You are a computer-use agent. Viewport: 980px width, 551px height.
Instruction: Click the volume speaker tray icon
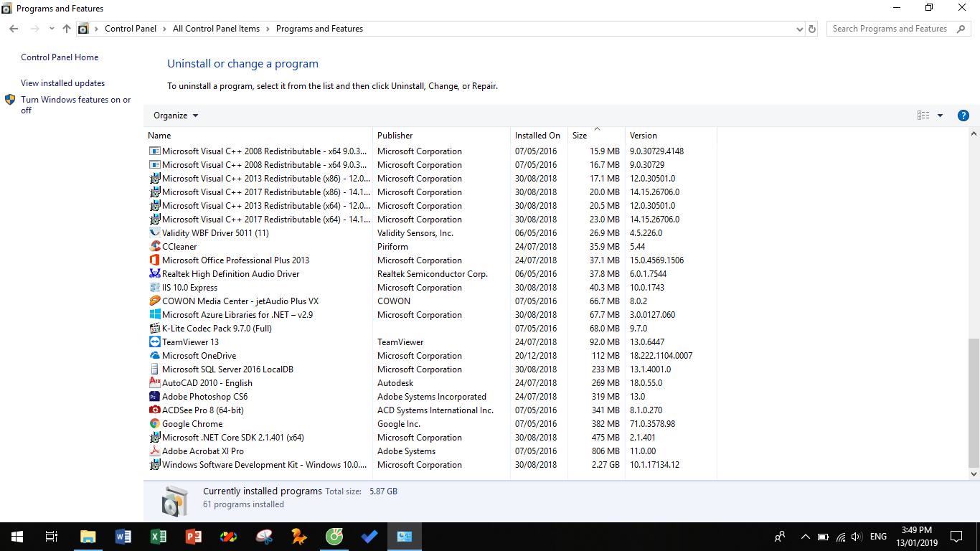tap(857, 537)
